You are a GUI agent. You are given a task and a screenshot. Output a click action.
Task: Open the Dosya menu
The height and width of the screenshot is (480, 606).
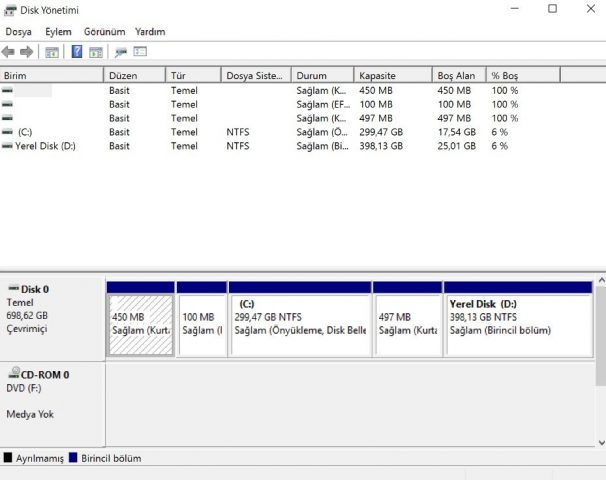(x=19, y=32)
